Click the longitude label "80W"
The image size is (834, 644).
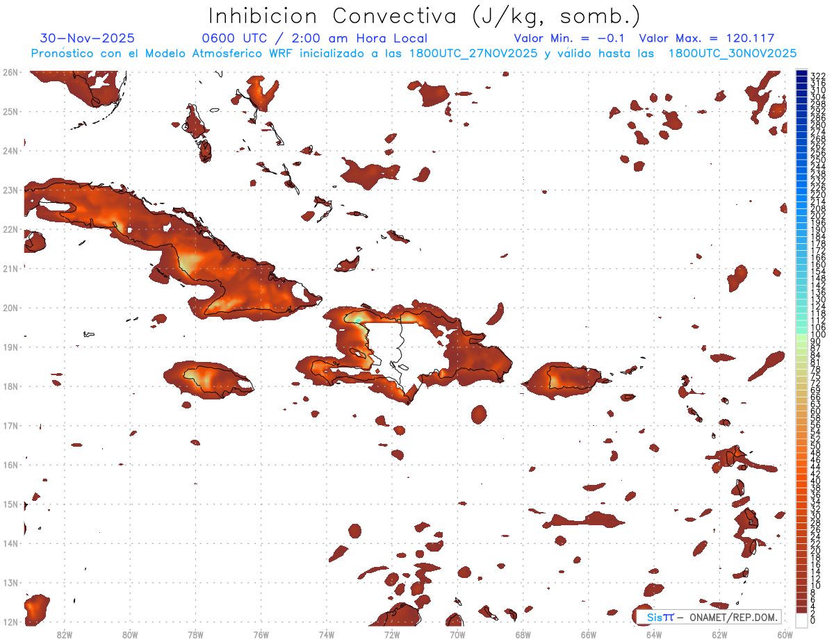pyautogui.click(x=130, y=634)
